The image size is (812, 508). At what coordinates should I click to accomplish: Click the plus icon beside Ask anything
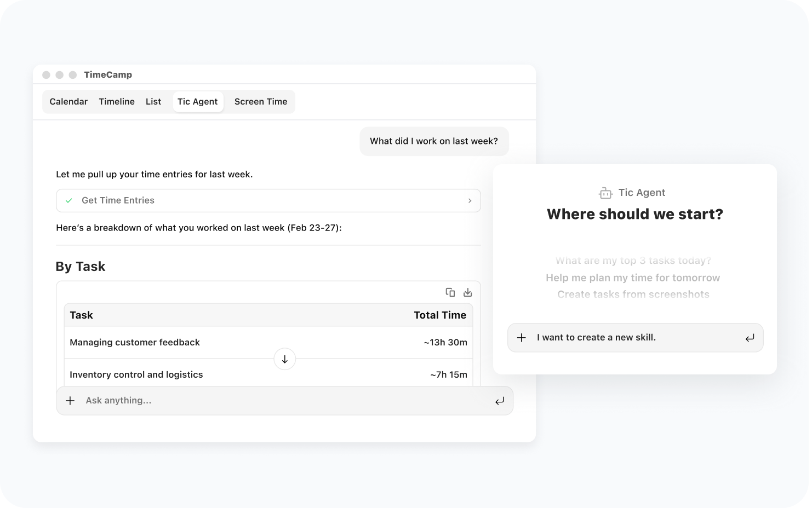[x=70, y=401]
